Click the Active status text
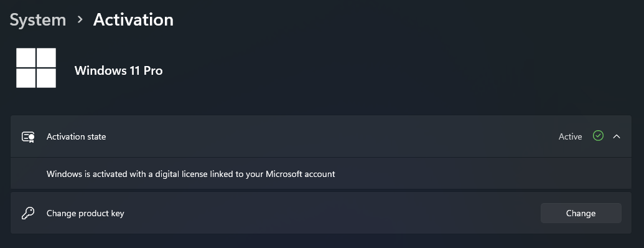This screenshot has height=248, width=644. pos(570,136)
